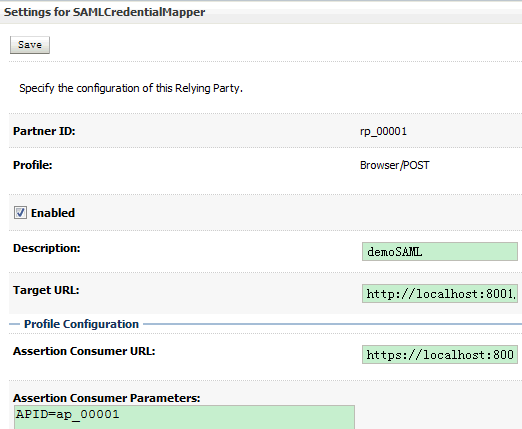Image resolution: width=522 pixels, height=429 pixels.
Task: Click the Target URL label
Action: pos(46,290)
